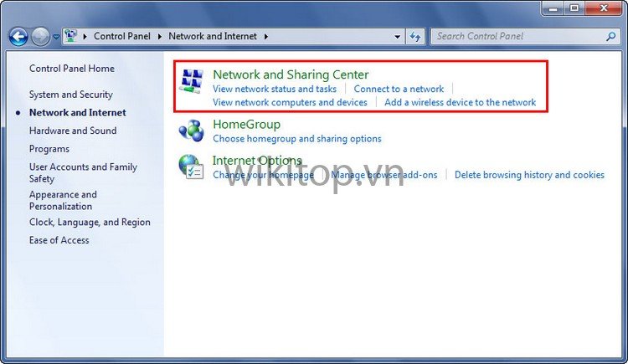Select Hardware and Sound in the sidebar
The image size is (628, 364).
click(73, 131)
